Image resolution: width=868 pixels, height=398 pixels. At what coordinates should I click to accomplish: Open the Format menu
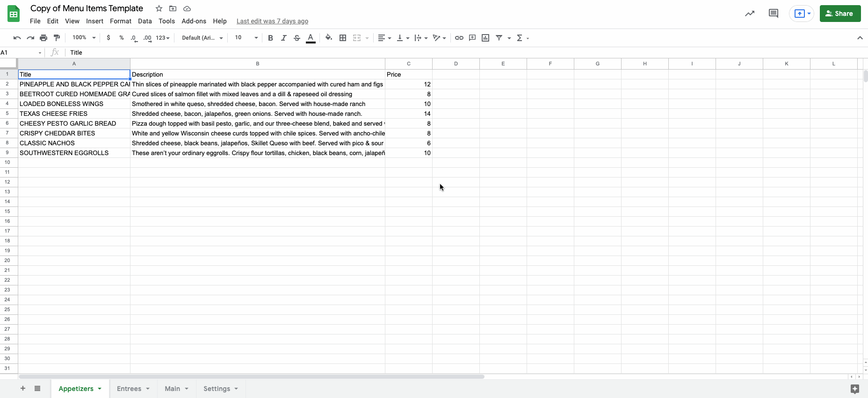121,21
